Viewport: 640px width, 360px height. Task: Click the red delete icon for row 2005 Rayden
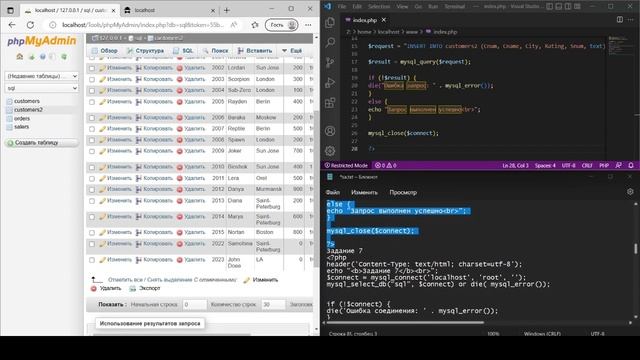tap(180, 102)
